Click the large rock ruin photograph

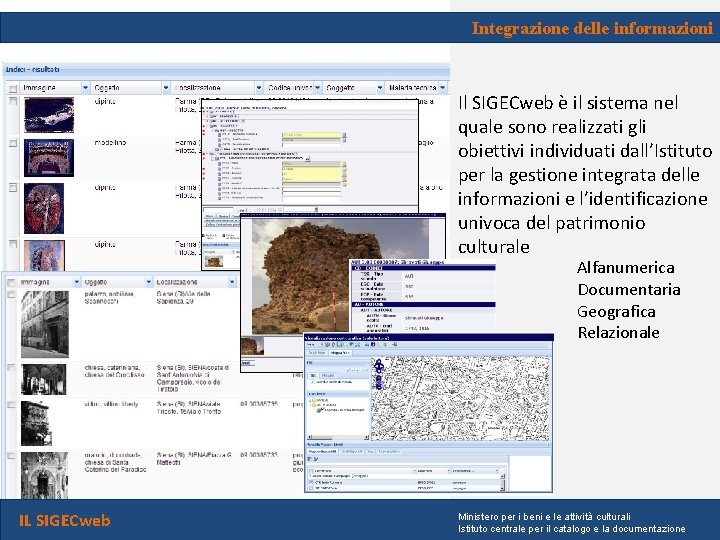tap(340, 276)
